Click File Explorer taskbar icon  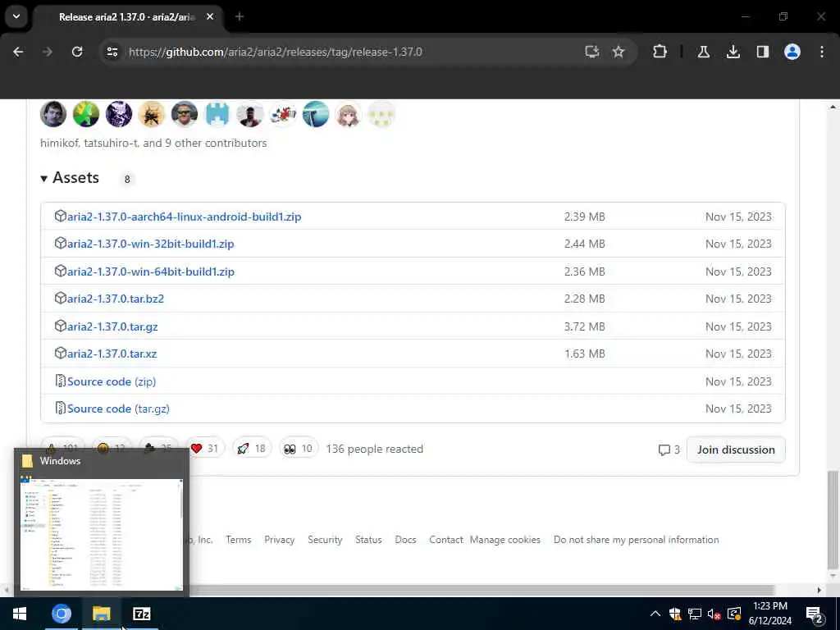click(x=101, y=614)
